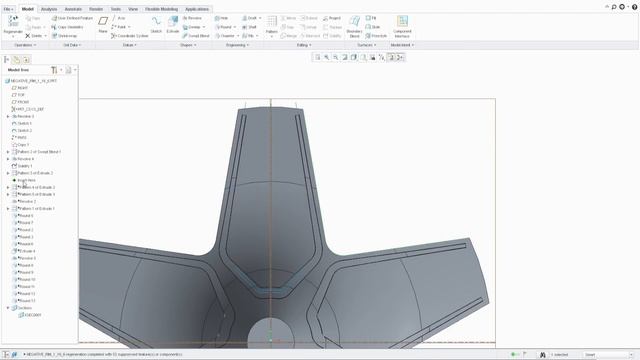Click the Revolve tool in Shapes

192,18
